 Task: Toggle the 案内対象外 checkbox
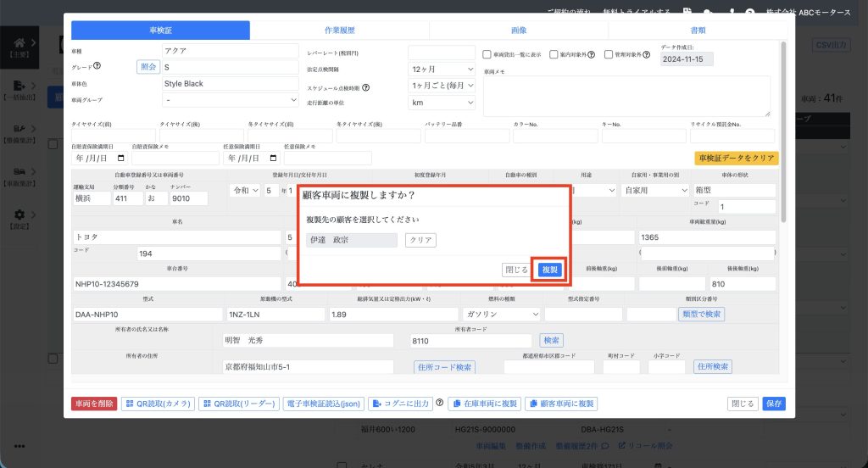tap(554, 54)
